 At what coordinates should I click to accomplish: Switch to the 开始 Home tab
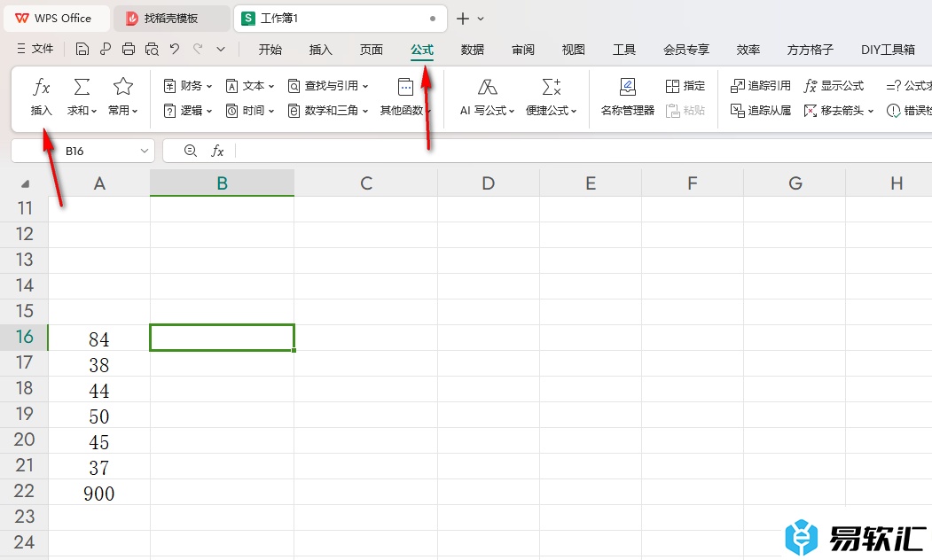(270, 50)
